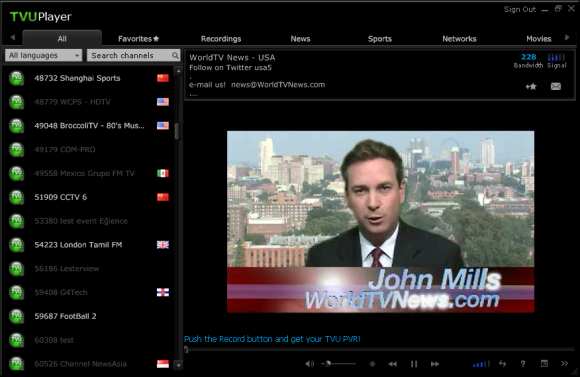Click channel list scrollbar down arrow

point(178,364)
